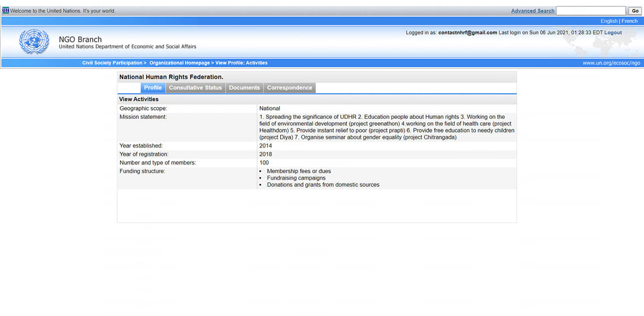
Task: Click Donations and grants from domestic sources
Action: 323,185
